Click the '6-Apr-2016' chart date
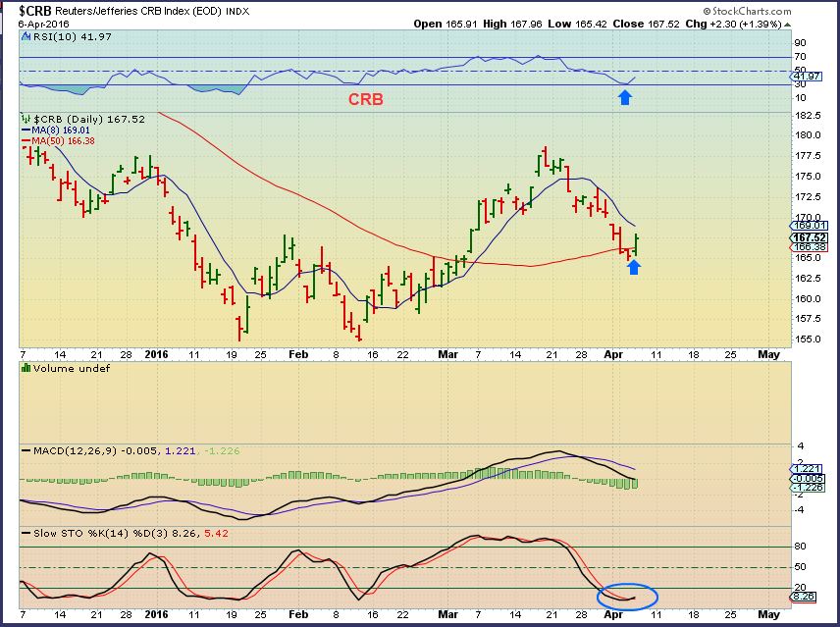840x627 pixels. (x=43, y=25)
